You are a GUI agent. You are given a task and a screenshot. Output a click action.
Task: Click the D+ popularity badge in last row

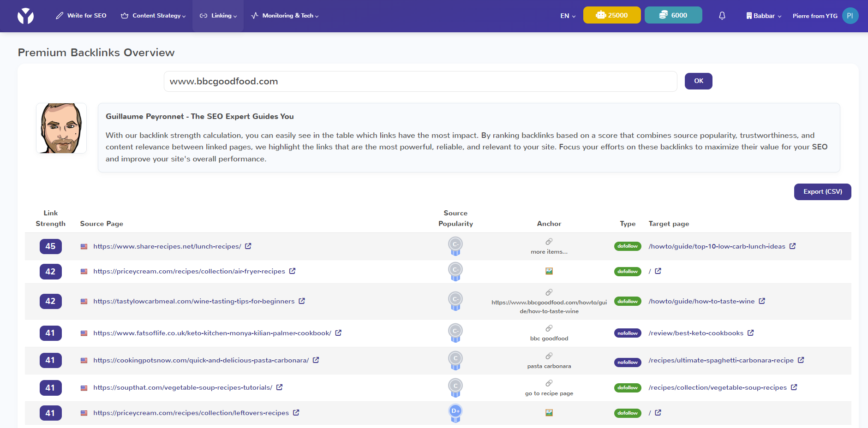[455, 412]
